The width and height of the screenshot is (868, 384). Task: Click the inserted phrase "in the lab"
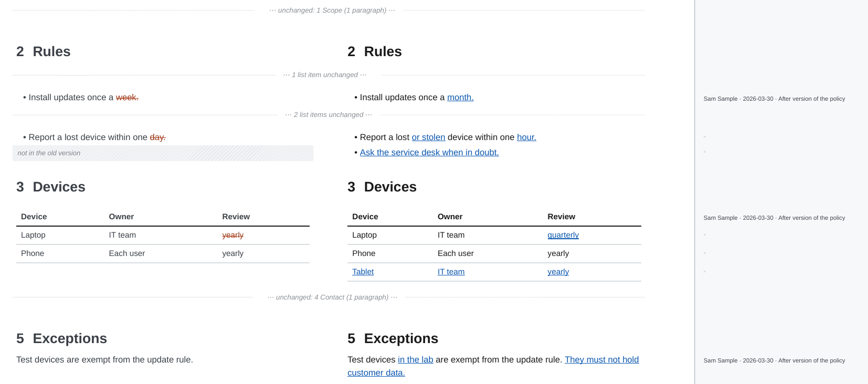(x=415, y=360)
